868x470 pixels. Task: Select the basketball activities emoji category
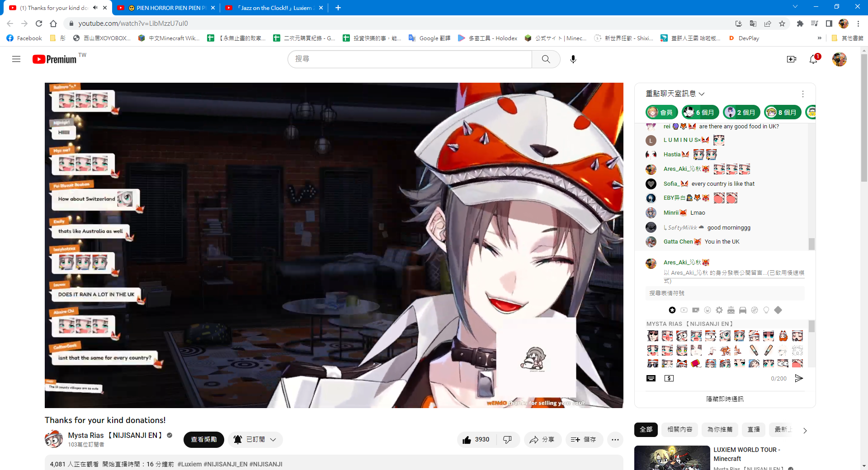(x=755, y=310)
